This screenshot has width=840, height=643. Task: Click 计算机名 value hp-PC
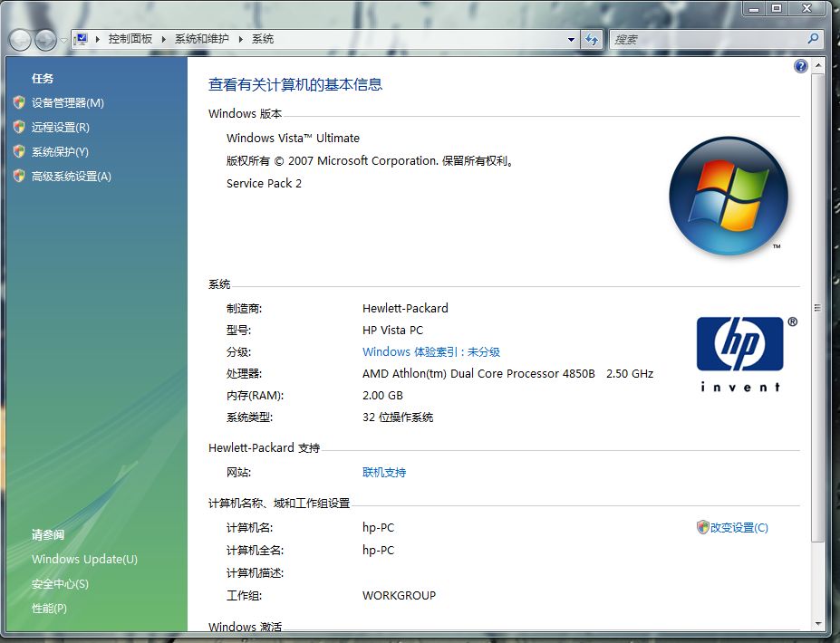tap(378, 528)
